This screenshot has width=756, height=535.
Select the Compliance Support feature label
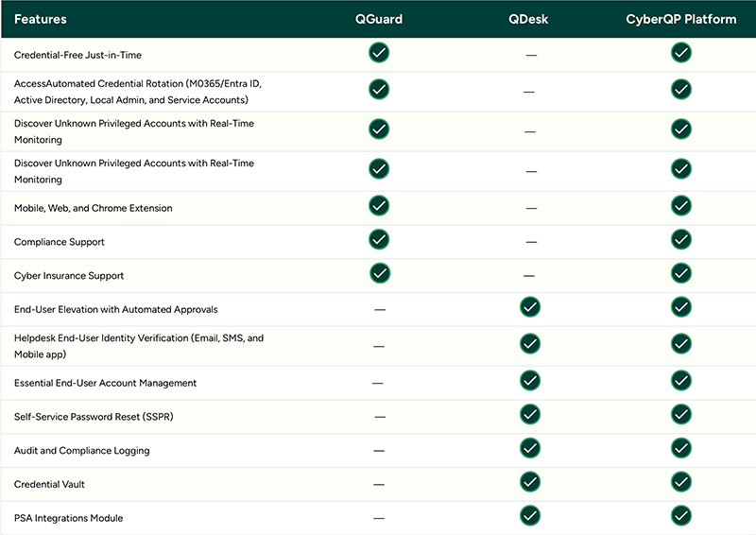(60, 242)
